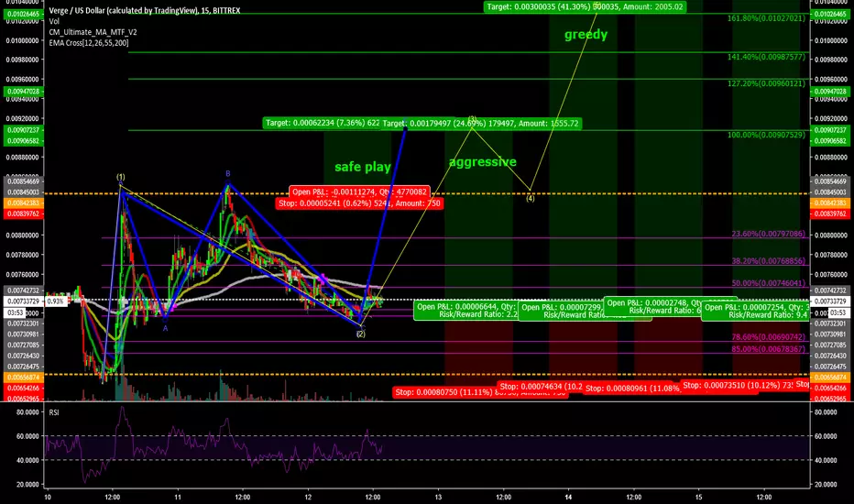Select the 50.00%(0.00746041) Fibonacci label
Screen dimensions: 854x504
[x=769, y=283]
